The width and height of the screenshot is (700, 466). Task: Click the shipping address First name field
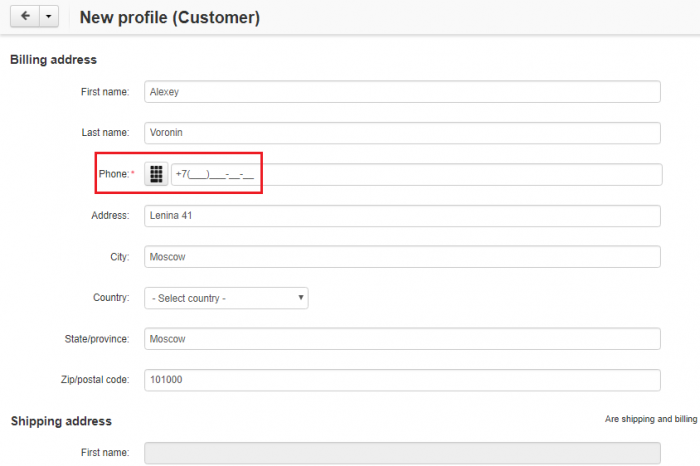[x=402, y=454]
